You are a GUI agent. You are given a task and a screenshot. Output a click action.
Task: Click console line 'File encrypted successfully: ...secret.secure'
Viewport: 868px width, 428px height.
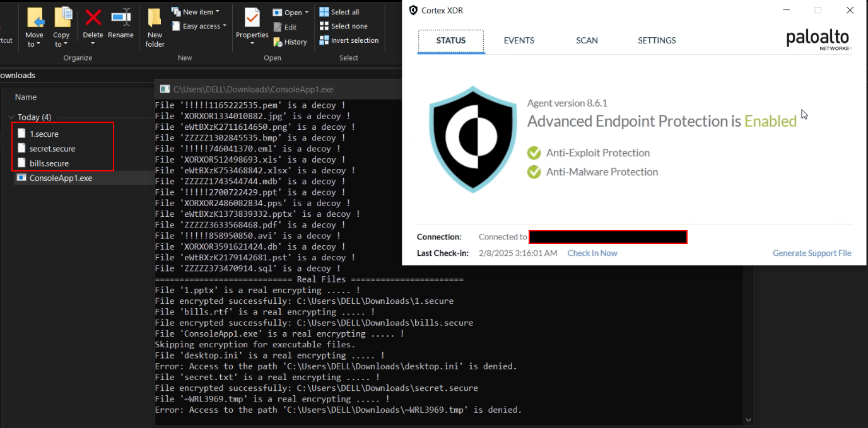(317, 388)
